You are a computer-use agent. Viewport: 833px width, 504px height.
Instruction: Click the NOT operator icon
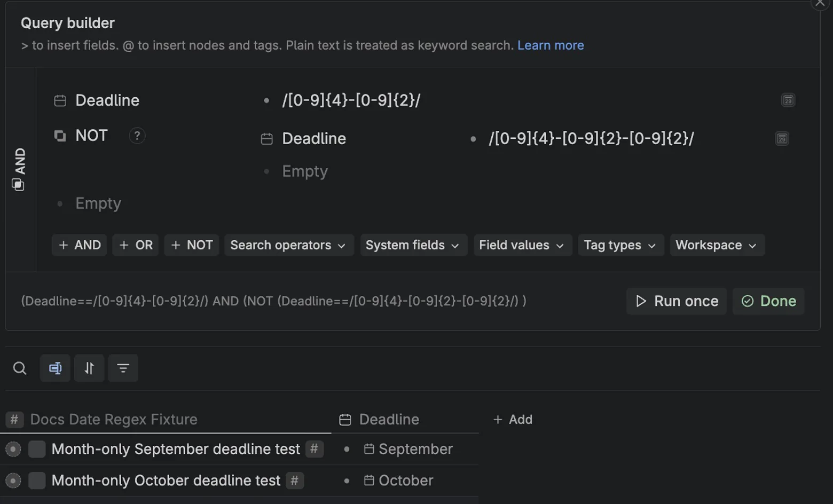pos(60,136)
